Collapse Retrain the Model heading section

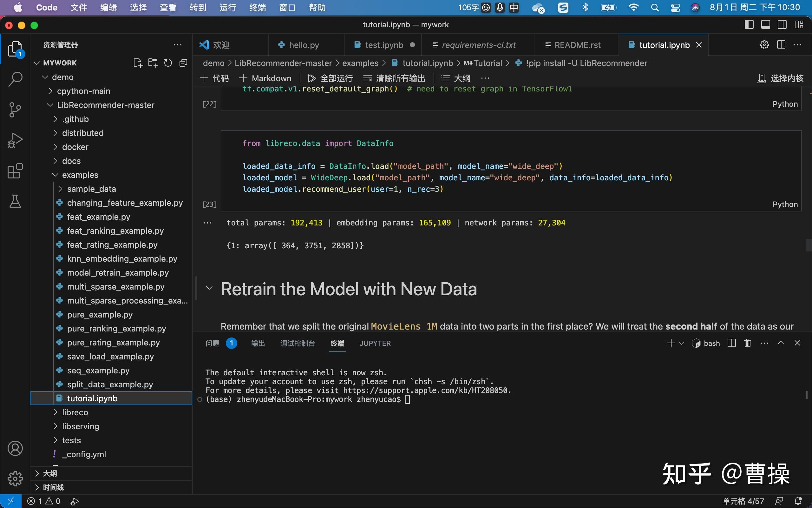[209, 288]
